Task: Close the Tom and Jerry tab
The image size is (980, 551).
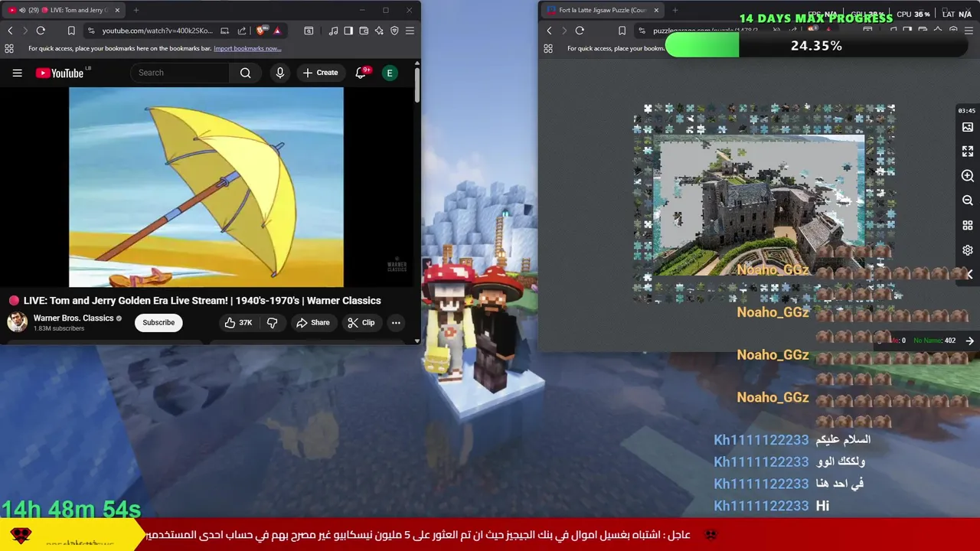Action: [117, 10]
